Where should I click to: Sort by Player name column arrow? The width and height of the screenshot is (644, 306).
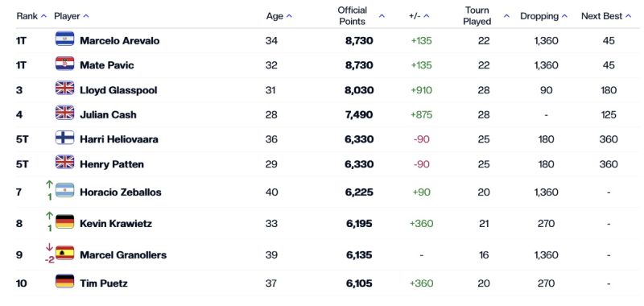coord(86,16)
